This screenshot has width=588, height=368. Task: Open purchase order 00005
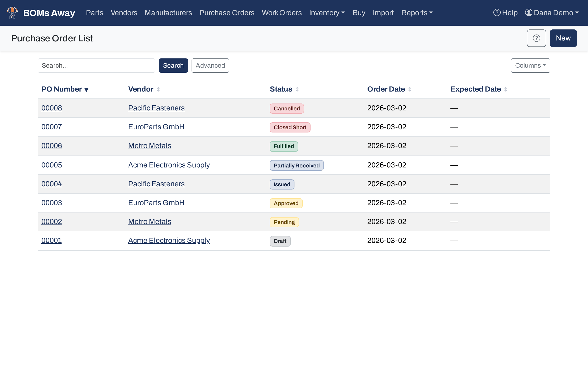tap(51, 165)
